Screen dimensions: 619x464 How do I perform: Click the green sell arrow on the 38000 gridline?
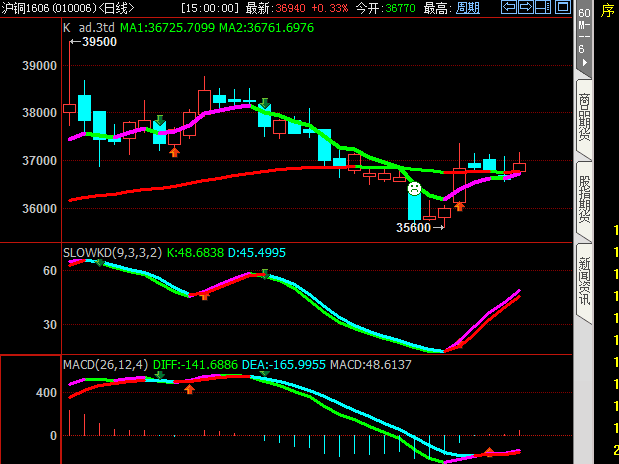coord(265,103)
